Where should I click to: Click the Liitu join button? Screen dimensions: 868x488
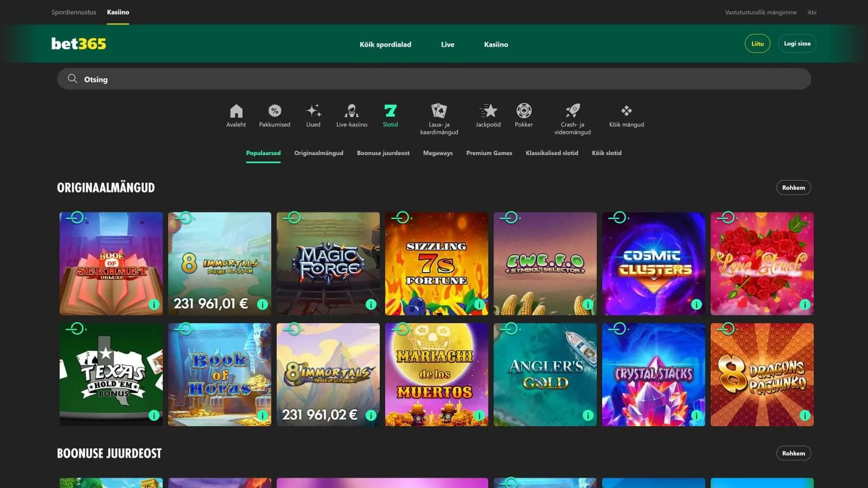[757, 43]
